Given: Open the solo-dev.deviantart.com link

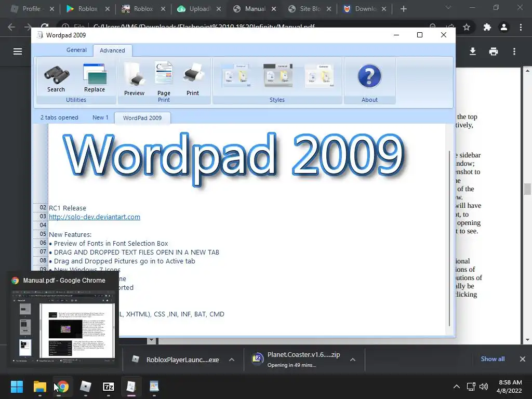Looking at the screenshot, I should 95,217.
